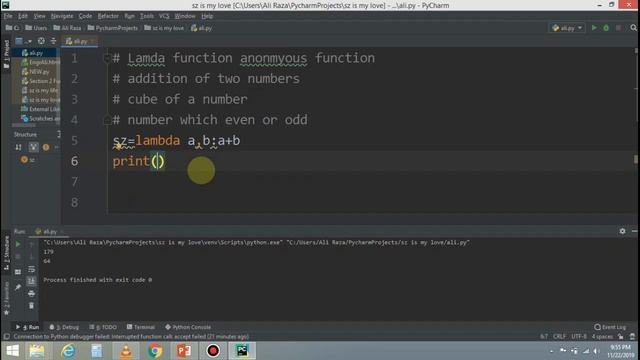Click the print icon in Run console
640x360 pixels.
[x=31, y=293]
